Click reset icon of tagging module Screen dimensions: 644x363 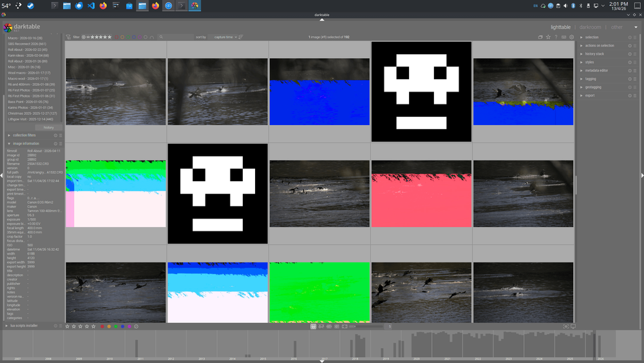pos(630,79)
